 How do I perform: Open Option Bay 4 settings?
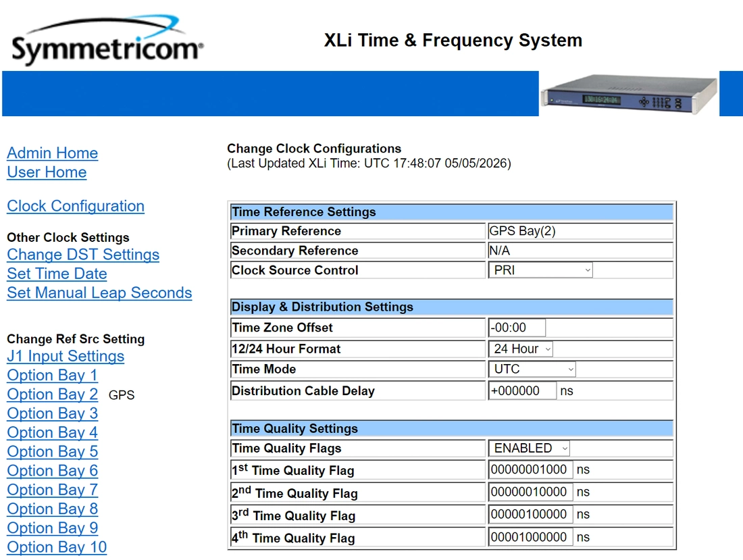(x=53, y=432)
